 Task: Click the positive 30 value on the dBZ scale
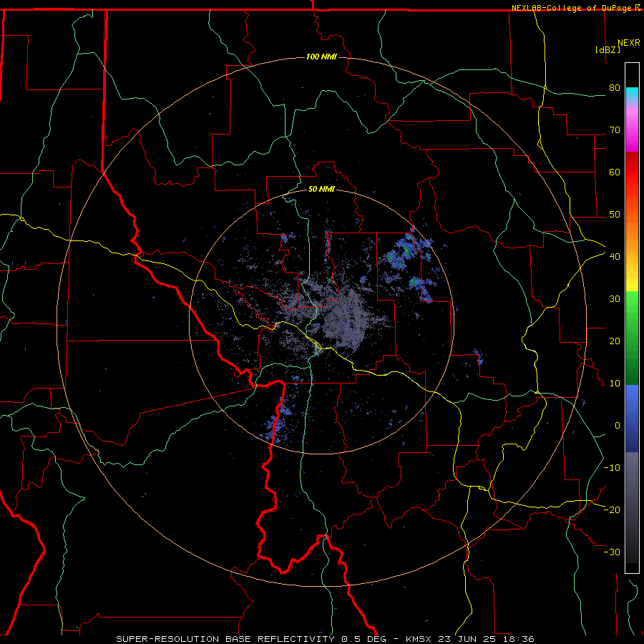coord(615,299)
